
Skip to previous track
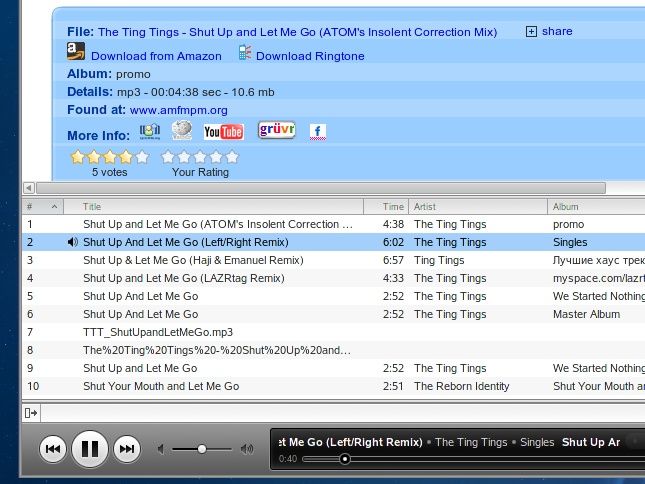(x=53, y=449)
